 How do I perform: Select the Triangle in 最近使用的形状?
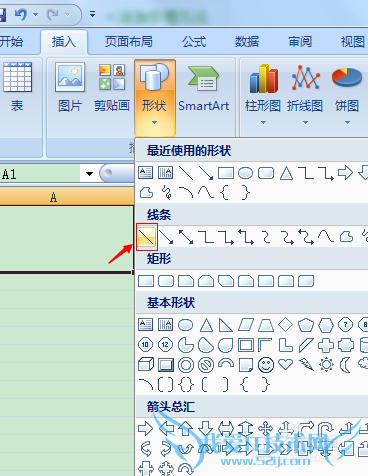(x=286, y=173)
